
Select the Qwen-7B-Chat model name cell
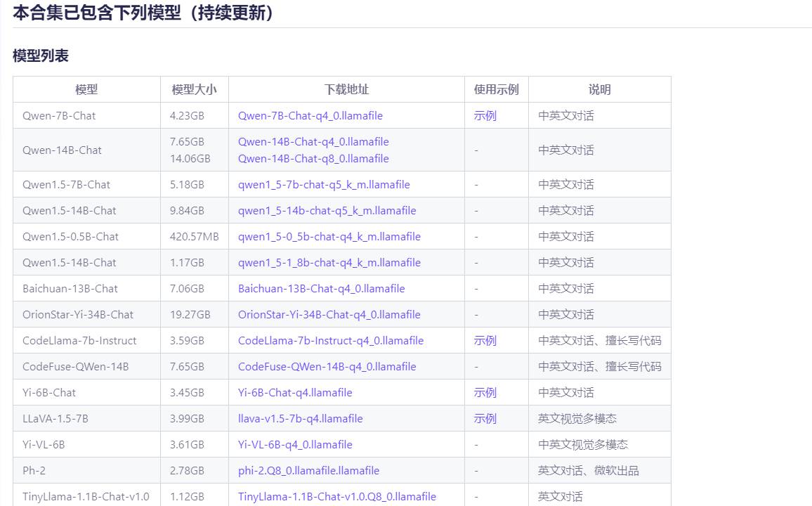pos(86,115)
